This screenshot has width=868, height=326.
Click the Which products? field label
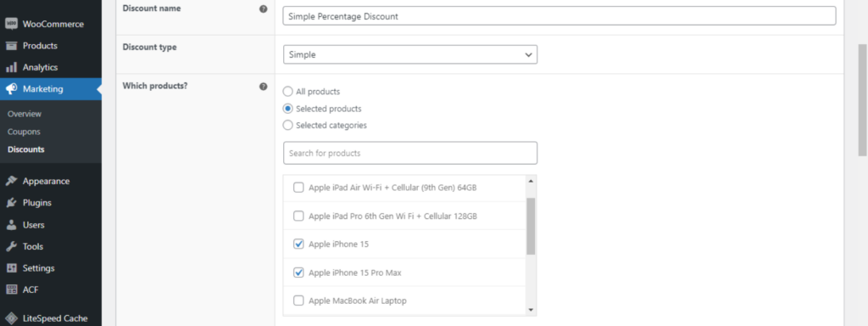point(155,86)
